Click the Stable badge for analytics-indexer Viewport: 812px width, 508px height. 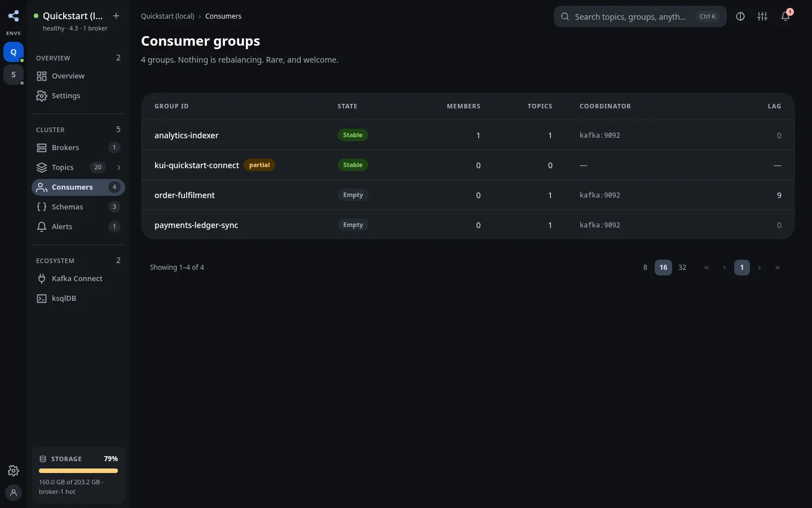(353, 135)
